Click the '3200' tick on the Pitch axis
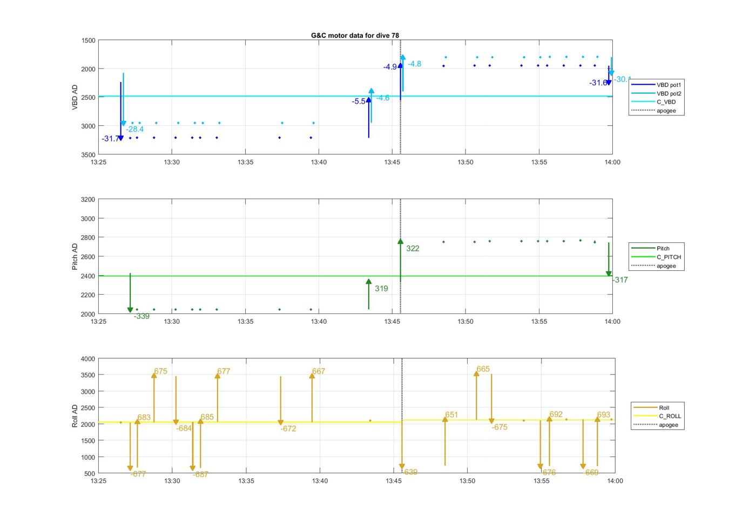Image resolution: width=756 pixels, height=532 pixels. [x=89, y=200]
